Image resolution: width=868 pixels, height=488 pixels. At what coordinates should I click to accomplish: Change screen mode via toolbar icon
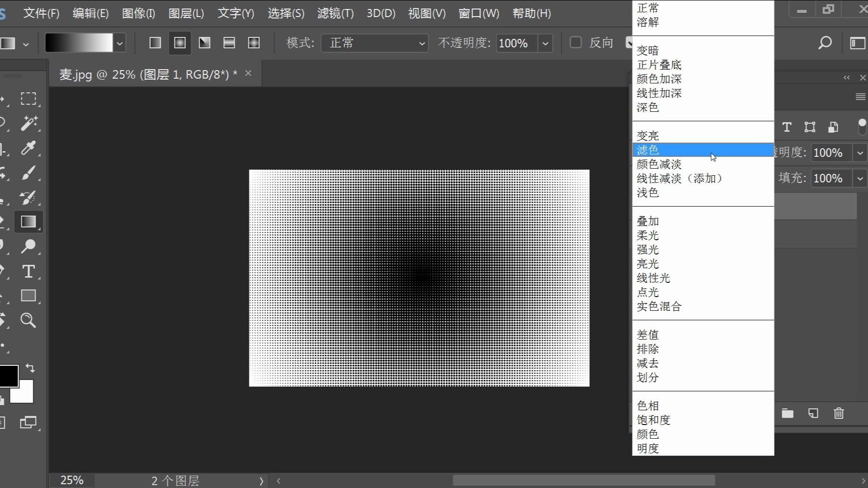click(28, 422)
